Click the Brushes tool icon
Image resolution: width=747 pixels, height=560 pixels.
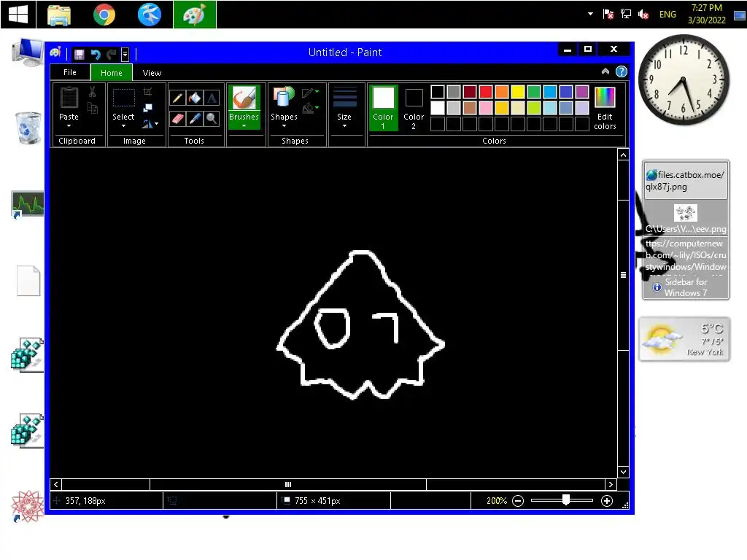coord(244,98)
